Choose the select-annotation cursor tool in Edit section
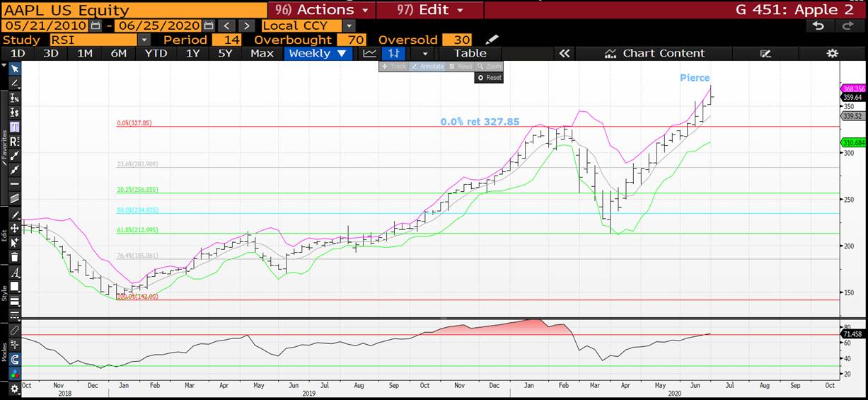 (x=15, y=242)
